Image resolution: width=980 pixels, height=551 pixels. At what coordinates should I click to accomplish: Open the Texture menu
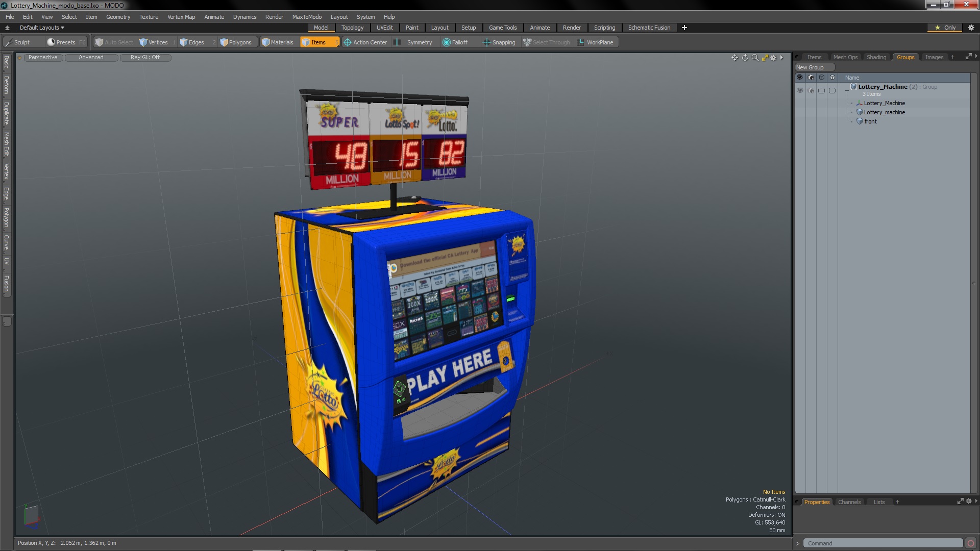(149, 17)
